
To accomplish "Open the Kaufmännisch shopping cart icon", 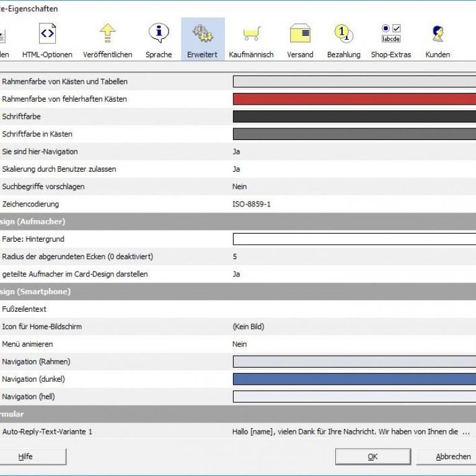I will [251, 34].
